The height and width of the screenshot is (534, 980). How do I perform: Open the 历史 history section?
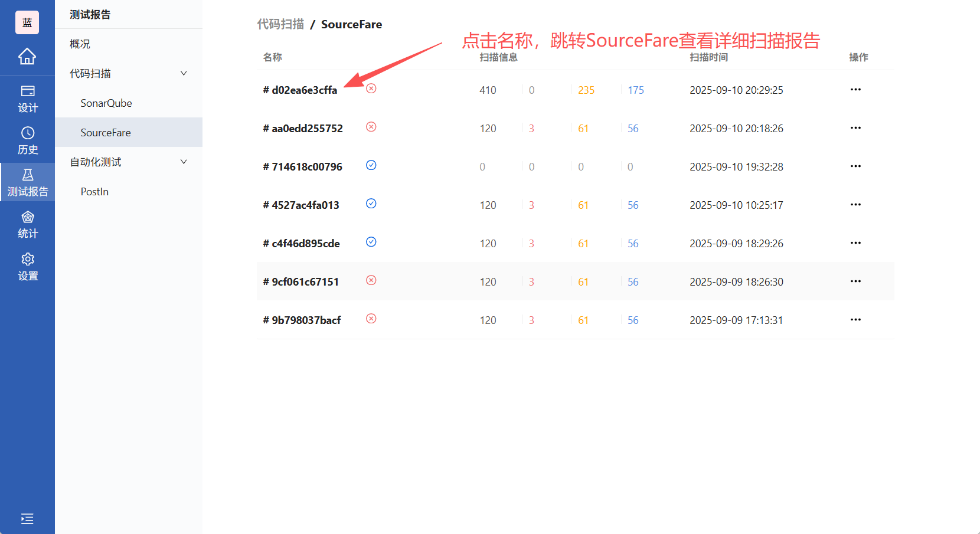pyautogui.click(x=27, y=141)
